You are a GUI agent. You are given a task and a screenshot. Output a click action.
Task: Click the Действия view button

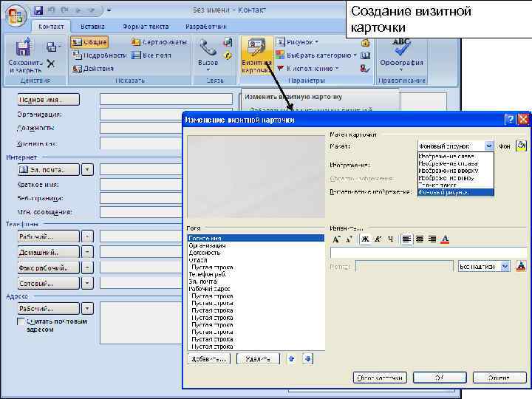[x=93, y=69]
